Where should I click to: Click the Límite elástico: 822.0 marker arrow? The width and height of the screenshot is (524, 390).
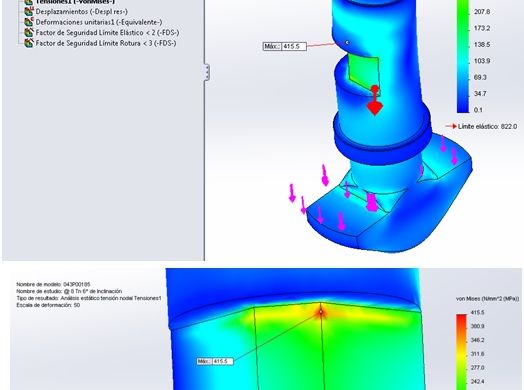tap(451, 126)
